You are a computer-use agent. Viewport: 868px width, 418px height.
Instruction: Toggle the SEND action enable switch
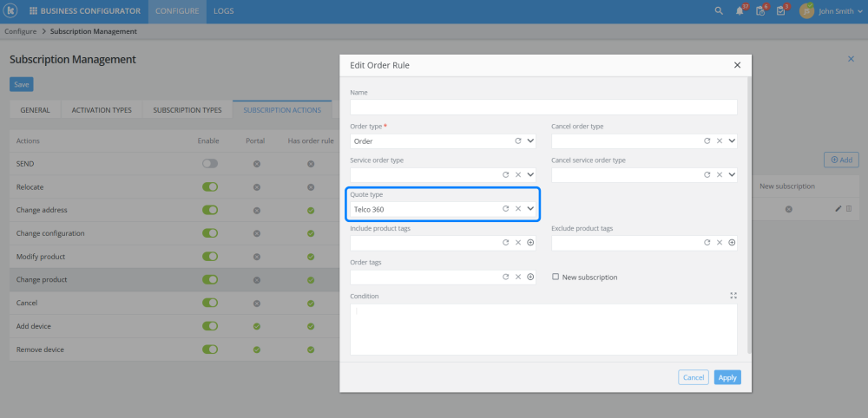(209, 163)
